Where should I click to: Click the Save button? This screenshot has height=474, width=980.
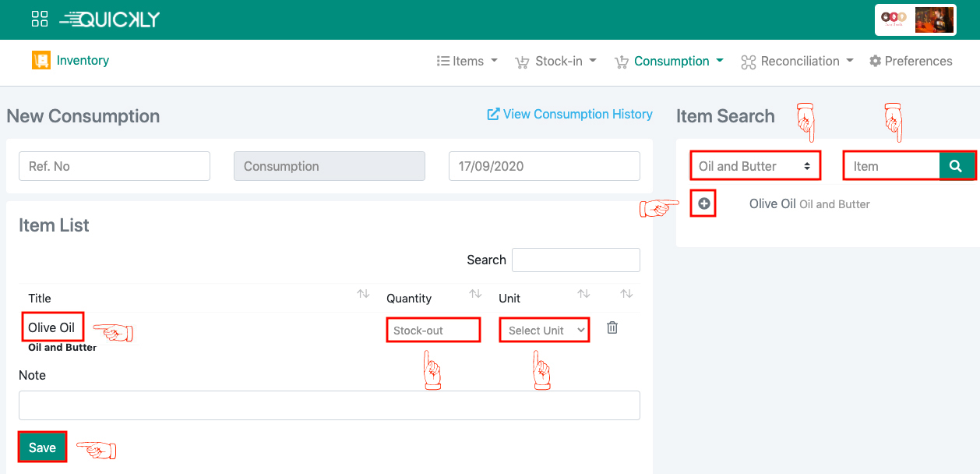click(x=42, y=447)
